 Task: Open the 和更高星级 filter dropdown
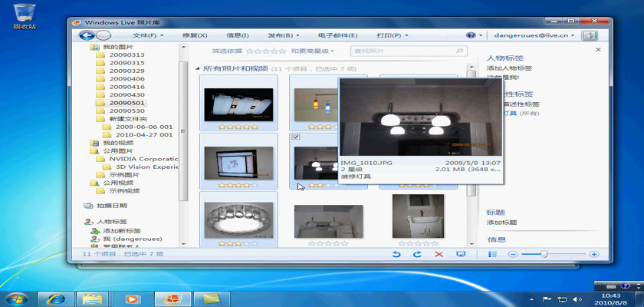click(x=312, y=51)
